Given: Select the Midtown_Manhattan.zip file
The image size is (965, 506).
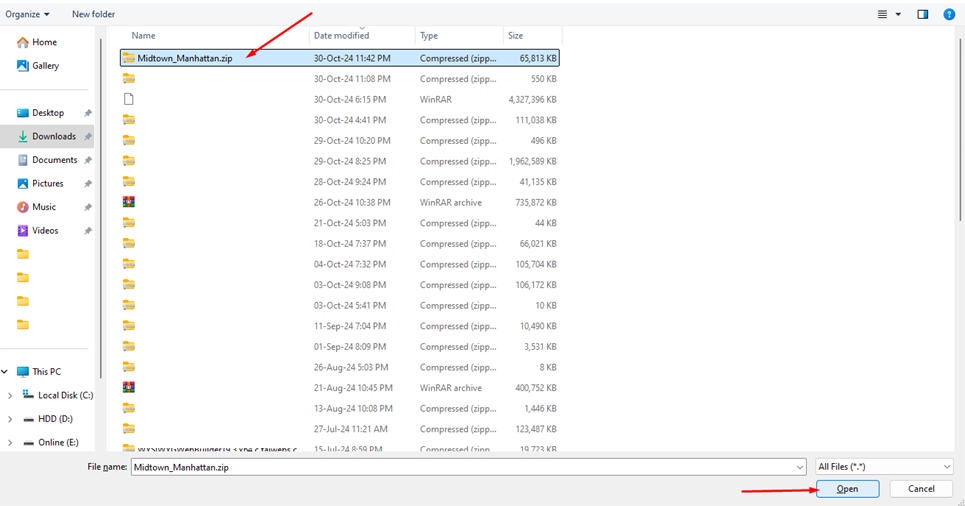Looking at the screenshot, I should (185, 58).
